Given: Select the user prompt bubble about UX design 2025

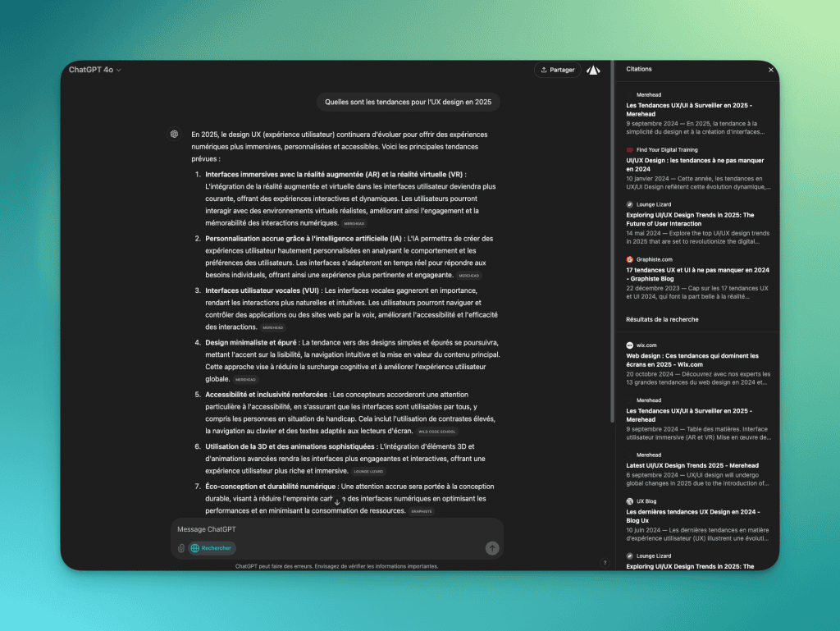Looking at the screenshot, I should (x=409, y=102).
